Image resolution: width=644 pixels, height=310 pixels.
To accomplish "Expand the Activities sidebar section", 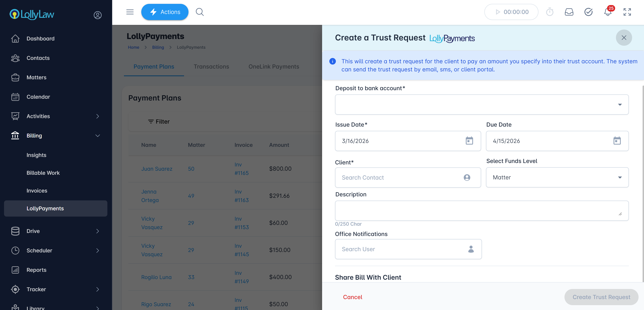I will (97, 116).
